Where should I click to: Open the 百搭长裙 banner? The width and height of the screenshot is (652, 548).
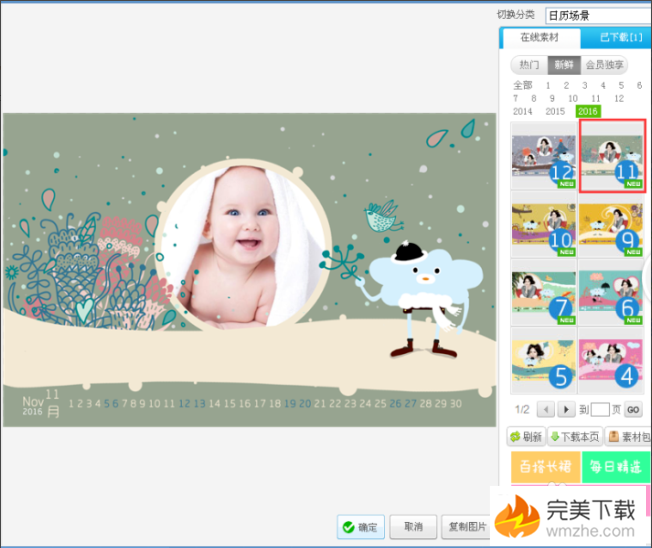(546, 467)
